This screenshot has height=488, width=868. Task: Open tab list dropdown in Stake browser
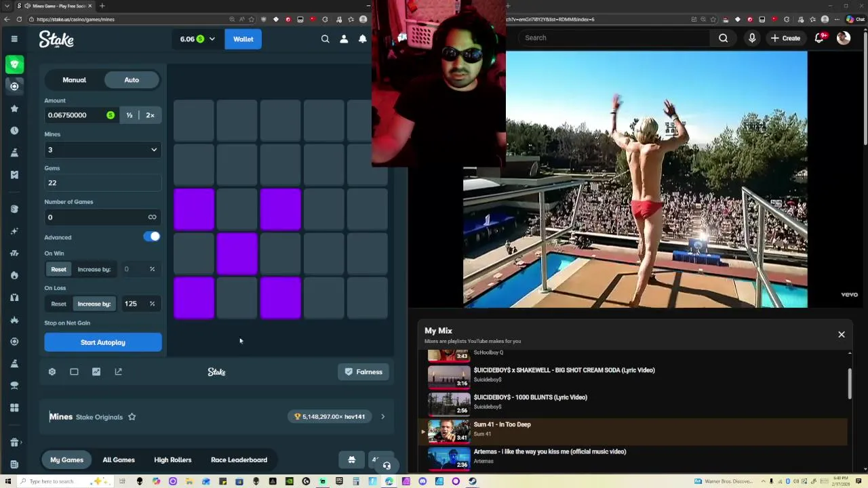click(6, 6)
